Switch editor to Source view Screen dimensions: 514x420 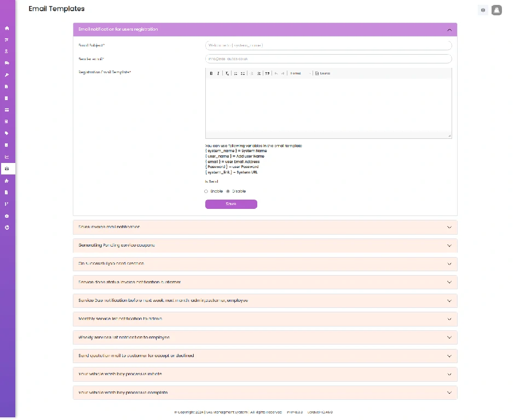click(x=323, y=73)
